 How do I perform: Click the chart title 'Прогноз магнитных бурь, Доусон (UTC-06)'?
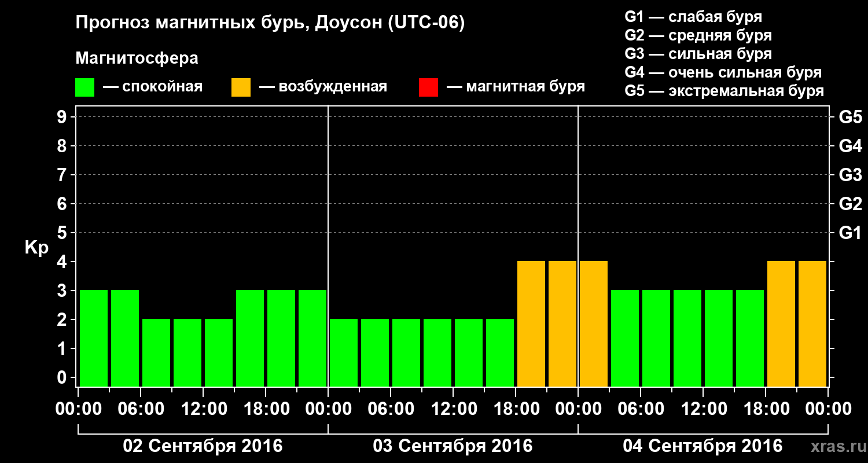(270, 24)
